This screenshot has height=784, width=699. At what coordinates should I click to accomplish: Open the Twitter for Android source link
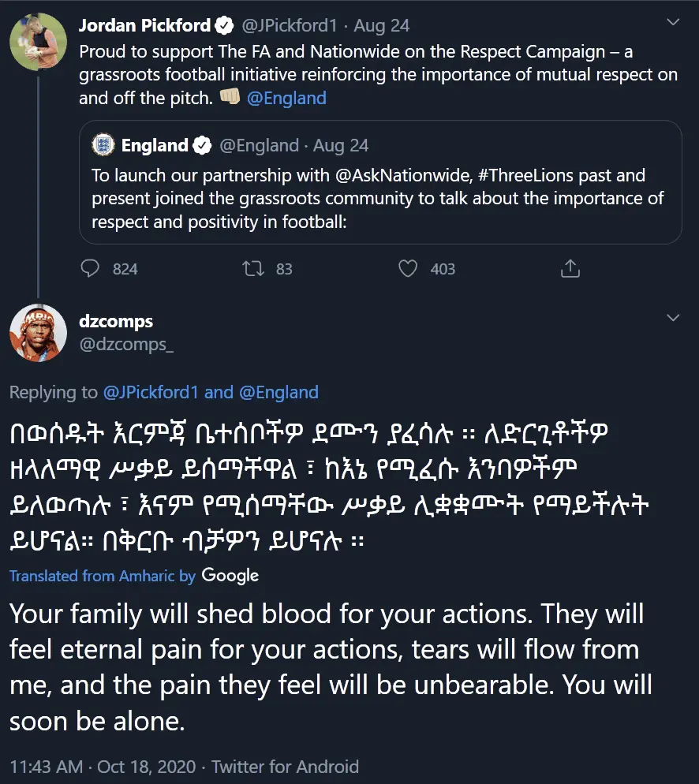(285, 767)
